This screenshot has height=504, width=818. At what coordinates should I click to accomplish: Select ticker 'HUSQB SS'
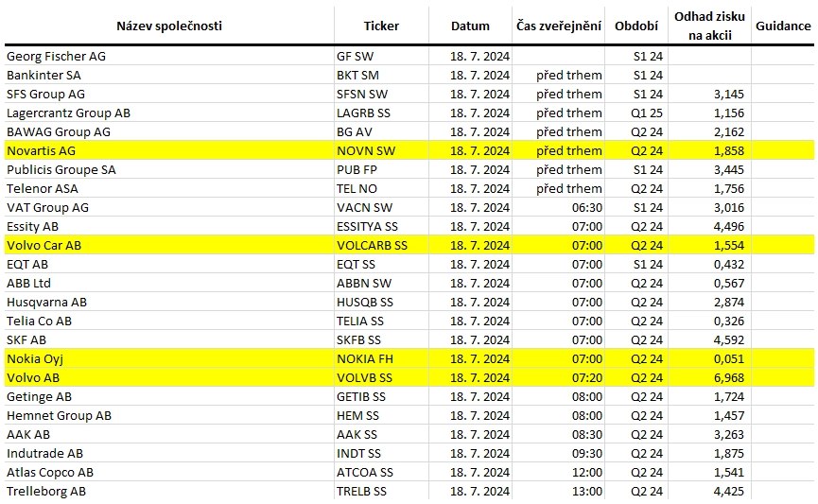click(365, 302)
